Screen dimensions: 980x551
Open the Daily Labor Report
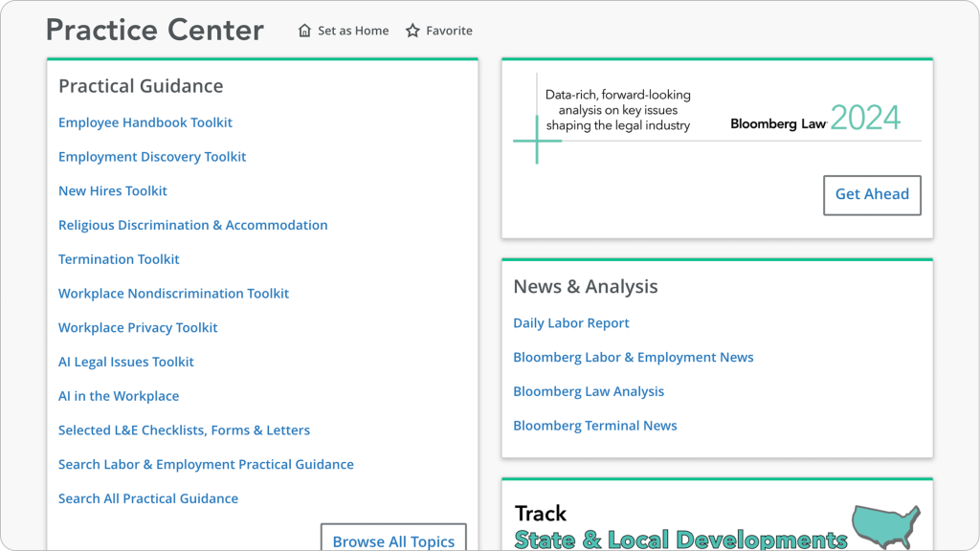571,322
